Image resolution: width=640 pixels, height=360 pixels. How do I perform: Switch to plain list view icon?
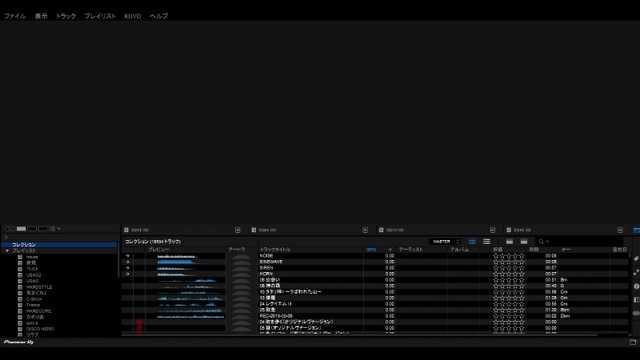pyautogui.click(x=487, y=242)
